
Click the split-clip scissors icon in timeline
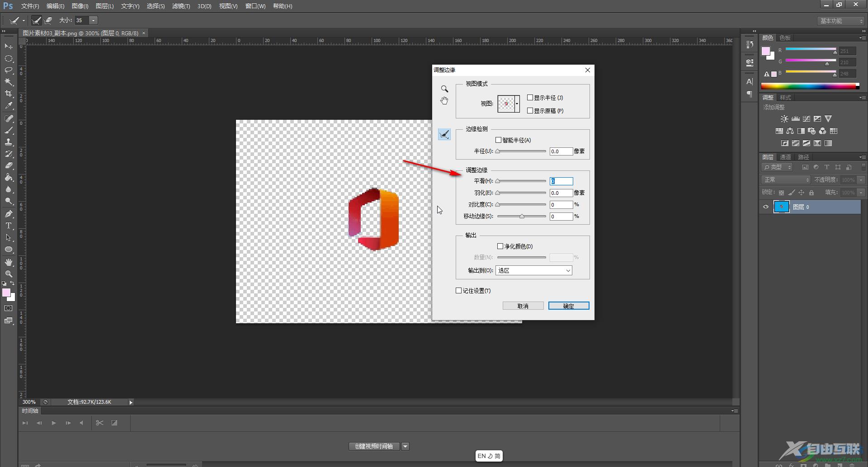pos(100,423)
